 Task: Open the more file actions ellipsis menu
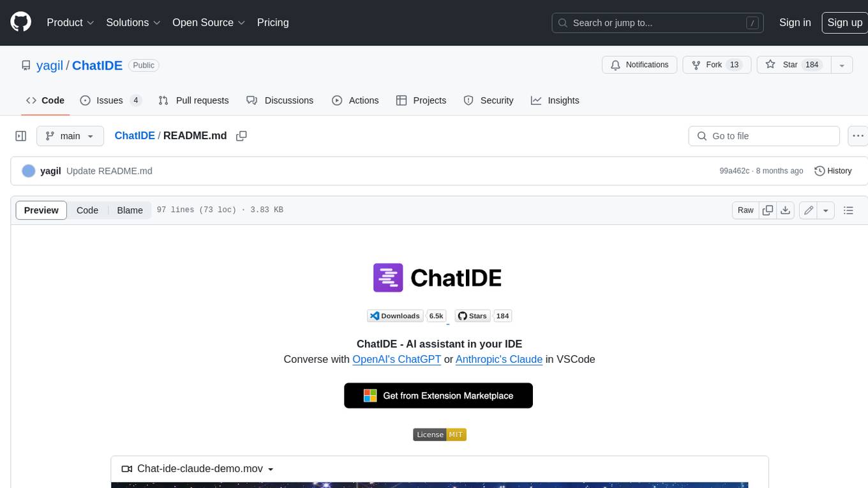coord(858,136)
